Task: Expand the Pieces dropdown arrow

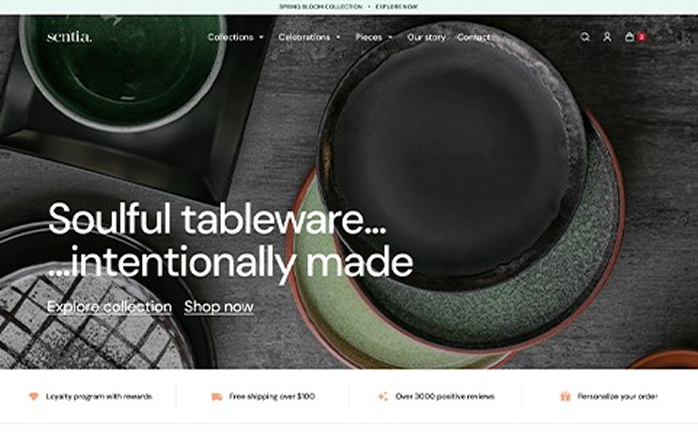Action: click(x=390, y=37)
